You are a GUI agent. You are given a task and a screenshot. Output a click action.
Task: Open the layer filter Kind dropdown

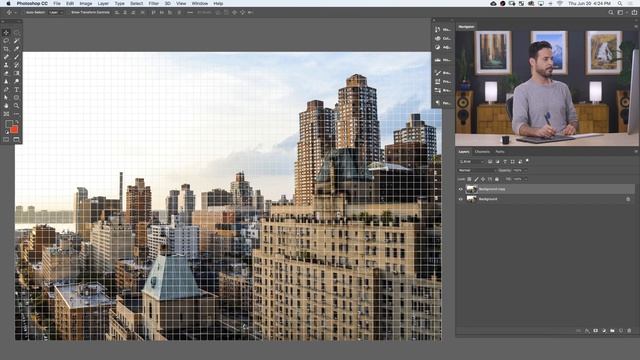[x=471, y=162]
